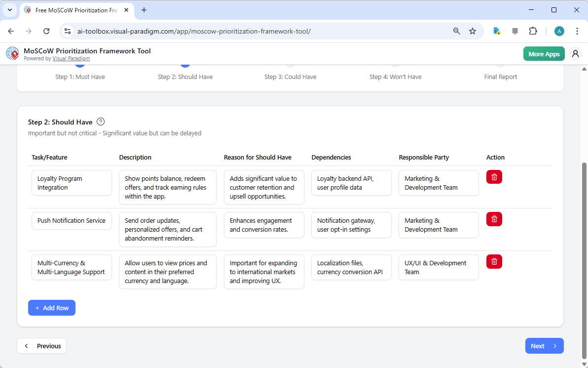Add a new row to the table
The height and width of the screenshot is (368, 588).
51,307
